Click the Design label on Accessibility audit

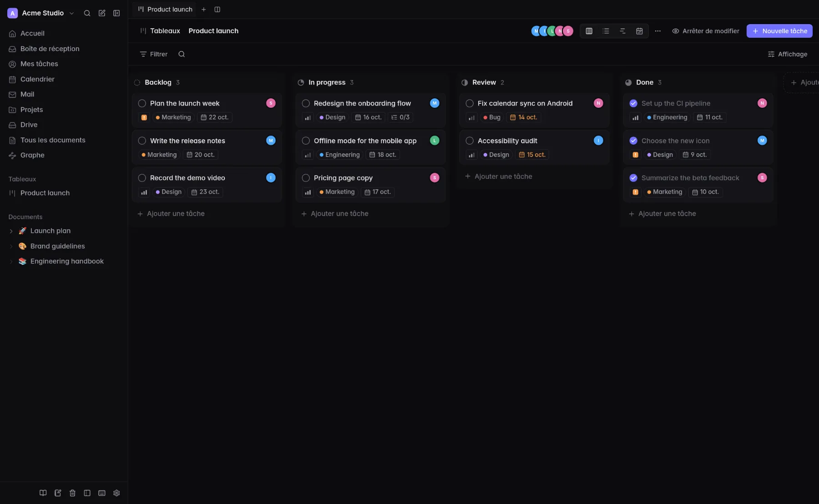pyautogui.click(x=496, y=155)
